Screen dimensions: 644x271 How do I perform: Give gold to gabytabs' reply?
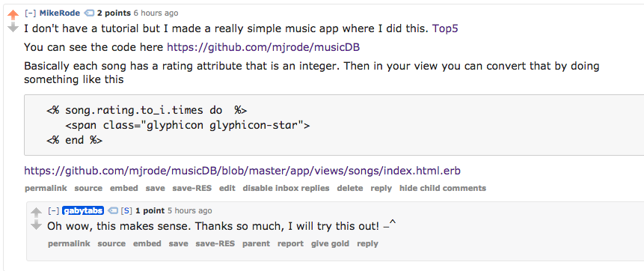pos(330,243)
